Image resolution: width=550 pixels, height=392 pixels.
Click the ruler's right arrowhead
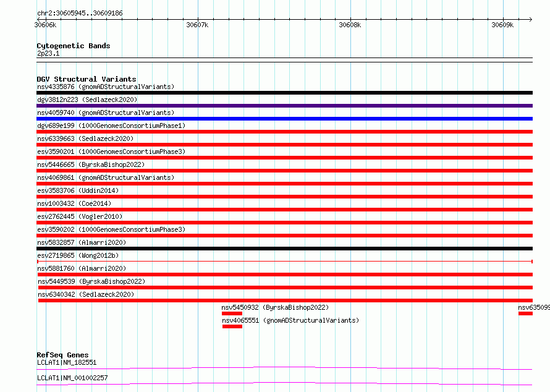click(531, 19)
